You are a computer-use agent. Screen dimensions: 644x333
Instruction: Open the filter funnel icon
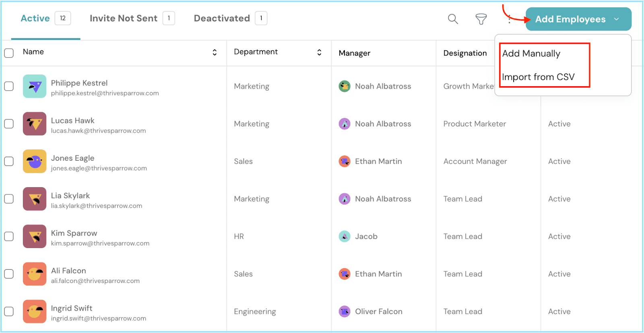(x=481, y=19)
